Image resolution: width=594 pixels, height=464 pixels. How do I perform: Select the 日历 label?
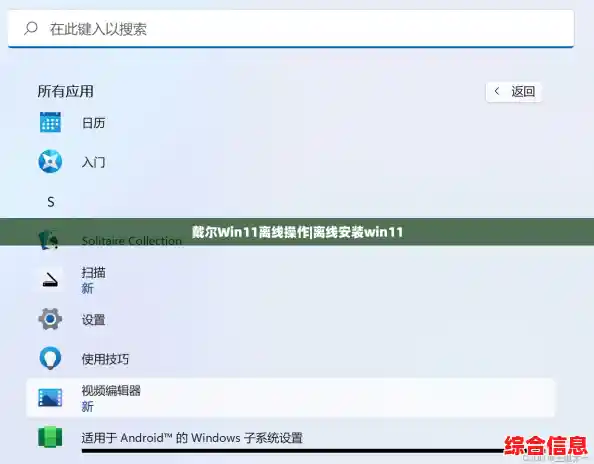pyautogui.click(x=93, y=123)
